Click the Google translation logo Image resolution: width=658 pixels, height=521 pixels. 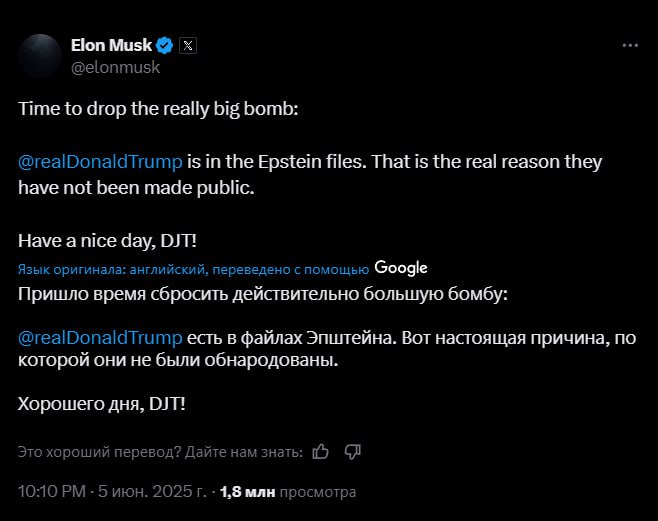coord(401,267)
